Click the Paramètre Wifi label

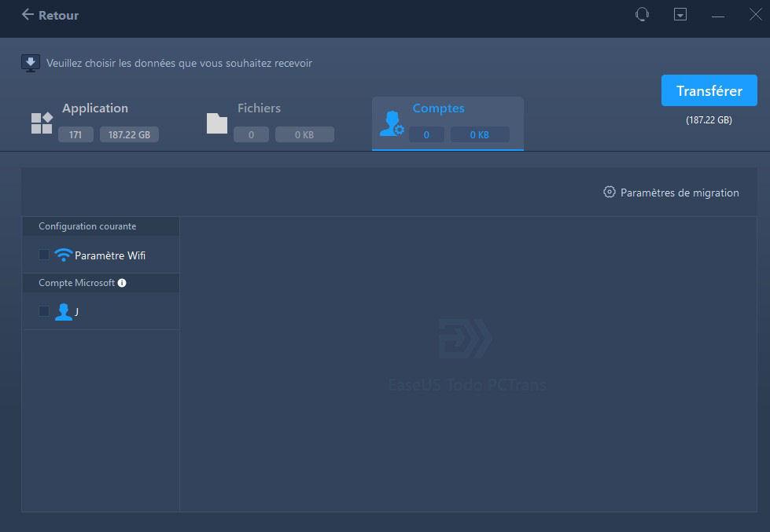click(110, 255)
